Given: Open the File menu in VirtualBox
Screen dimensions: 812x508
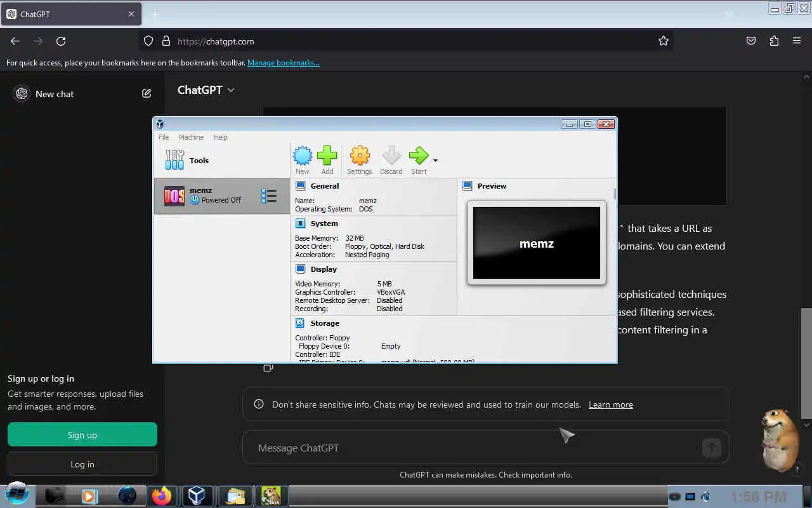Looking at the screenshot, I should point(164,137).
